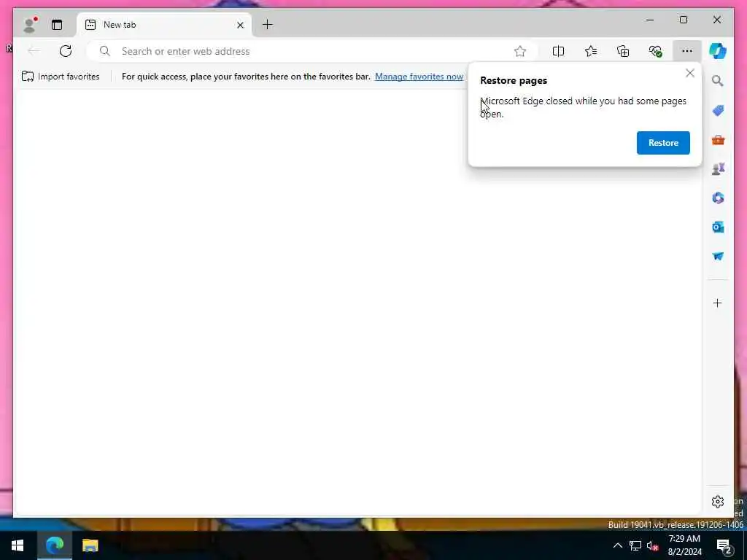Click Import favorites
Image resolution: width=747 pixels, height=560 pixels.
point(61,76)
